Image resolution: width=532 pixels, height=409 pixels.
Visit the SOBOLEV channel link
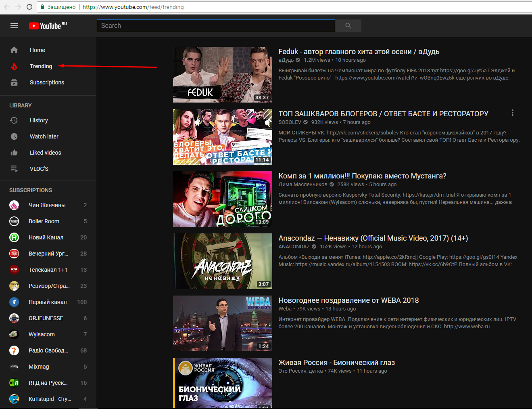(x=290, y=122)
